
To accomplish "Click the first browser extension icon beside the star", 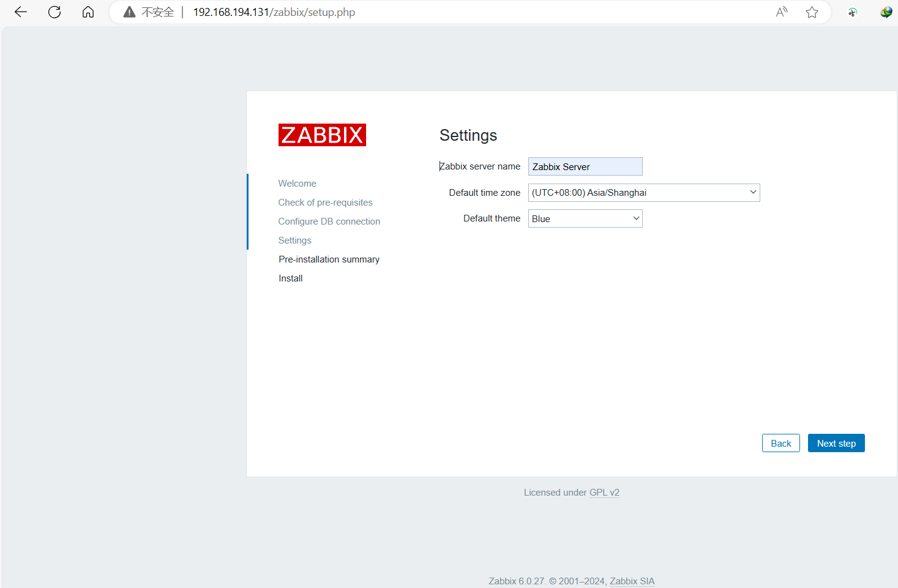I will [x=852, y=12].
